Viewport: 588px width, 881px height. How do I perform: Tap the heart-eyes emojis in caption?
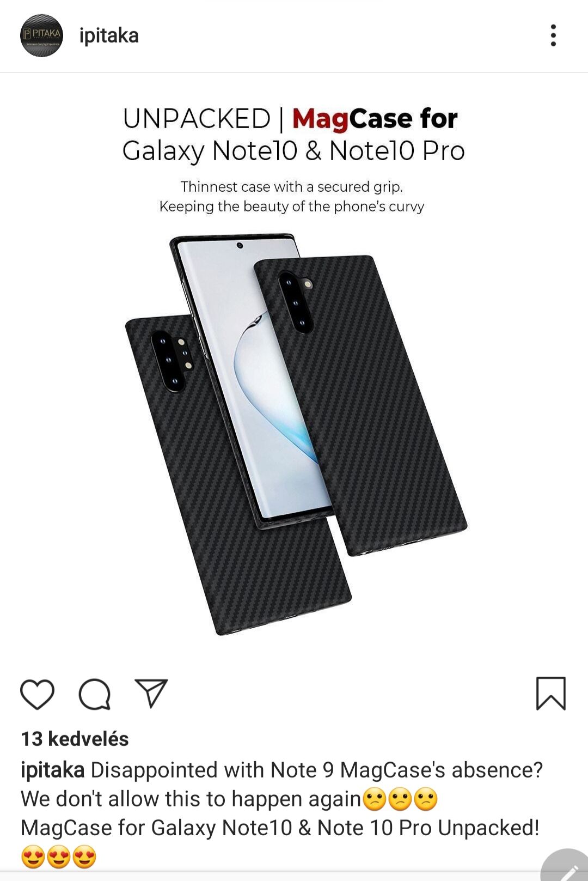click(x=59, y=857)
